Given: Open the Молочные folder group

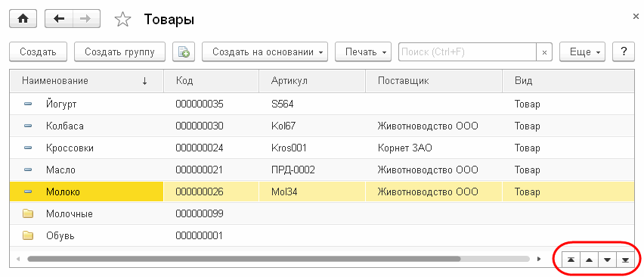Looking at the screenshot, I should point(69,213).
